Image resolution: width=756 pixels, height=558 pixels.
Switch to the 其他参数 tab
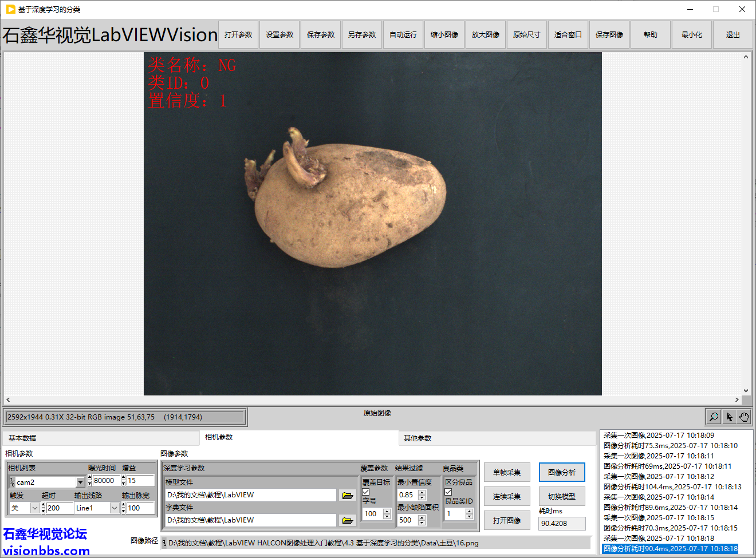pyautogui.click(x=418, y=438)
